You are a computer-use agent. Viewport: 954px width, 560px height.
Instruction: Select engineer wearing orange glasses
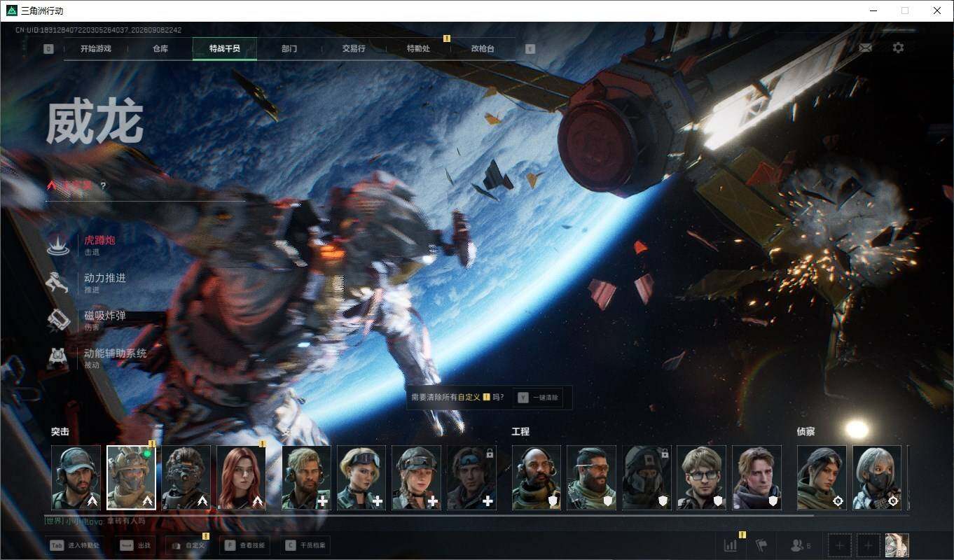[591, 477]
